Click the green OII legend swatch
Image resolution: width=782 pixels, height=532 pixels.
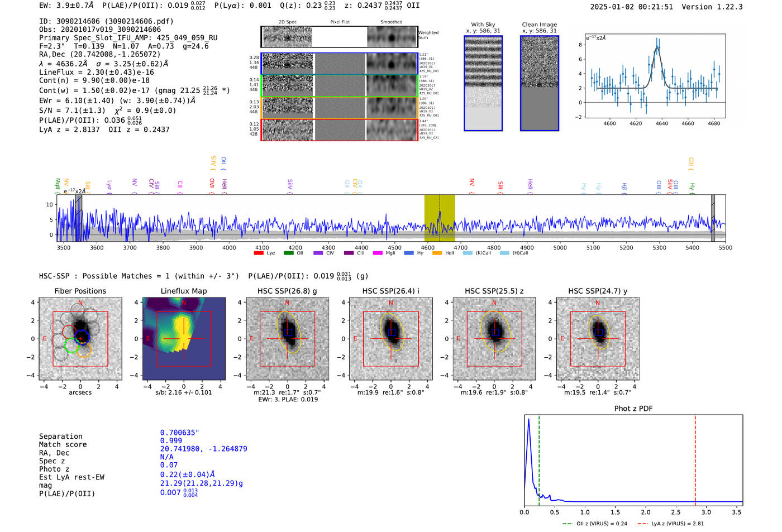(288, 253)
